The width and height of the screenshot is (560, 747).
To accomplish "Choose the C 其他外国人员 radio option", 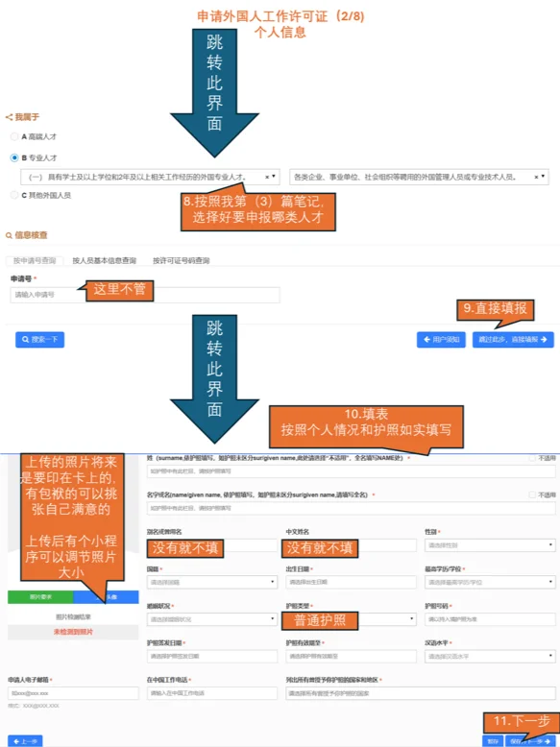I will pos(14,195).
